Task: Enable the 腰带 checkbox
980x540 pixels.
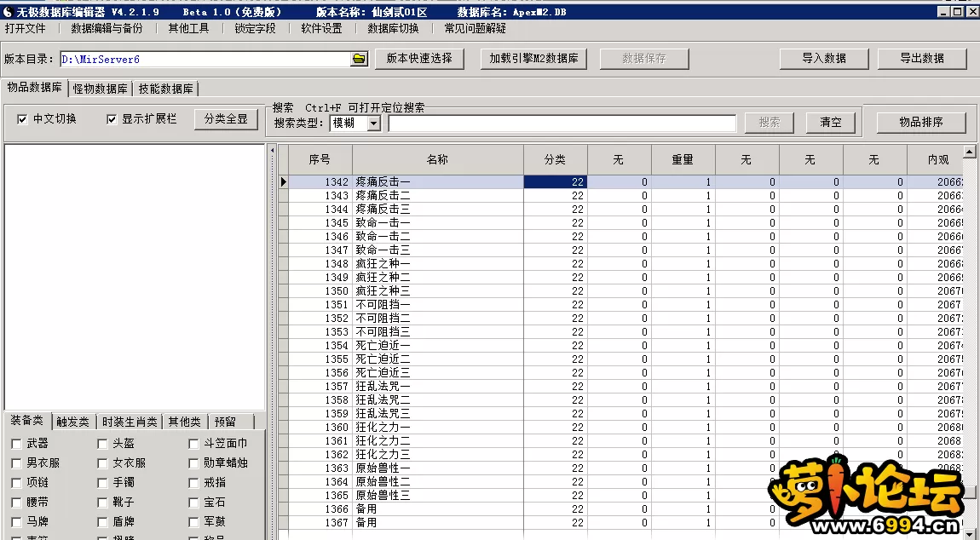Action: point(17,503)
